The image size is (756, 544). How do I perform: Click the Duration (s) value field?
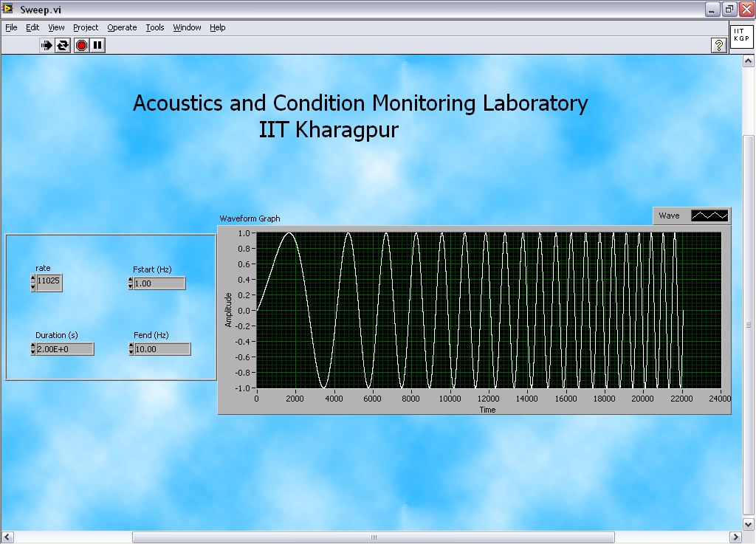65,349
